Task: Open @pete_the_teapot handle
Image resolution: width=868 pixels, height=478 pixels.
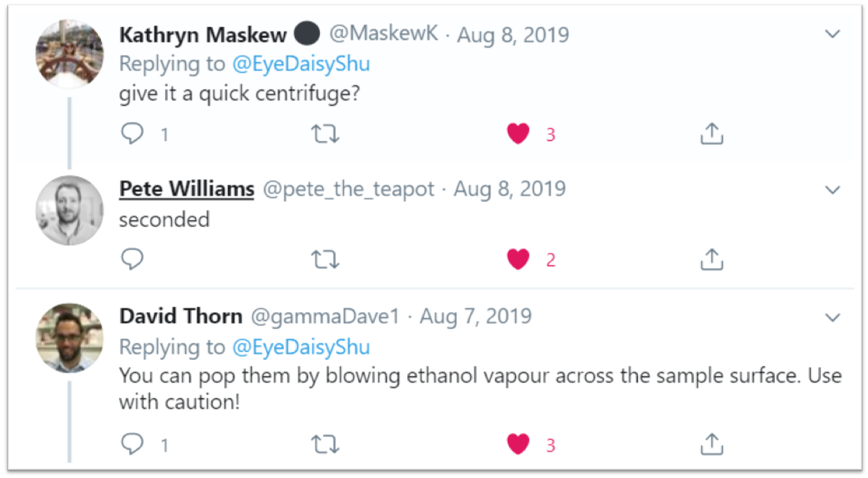Action: pyautogui.click(x=348, y=189)
